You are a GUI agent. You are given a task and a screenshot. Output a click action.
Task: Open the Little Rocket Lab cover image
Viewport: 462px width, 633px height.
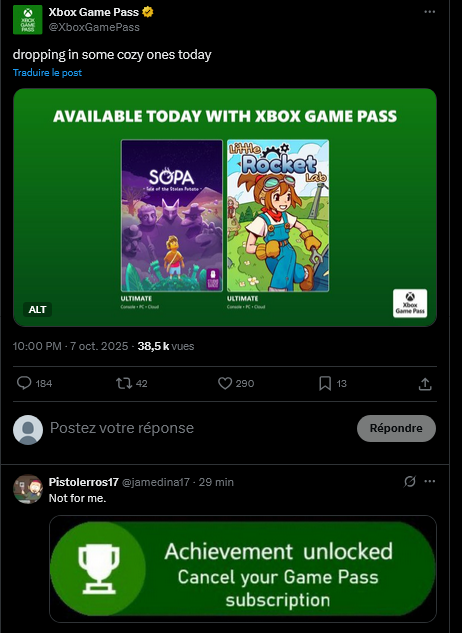(278, 216)
